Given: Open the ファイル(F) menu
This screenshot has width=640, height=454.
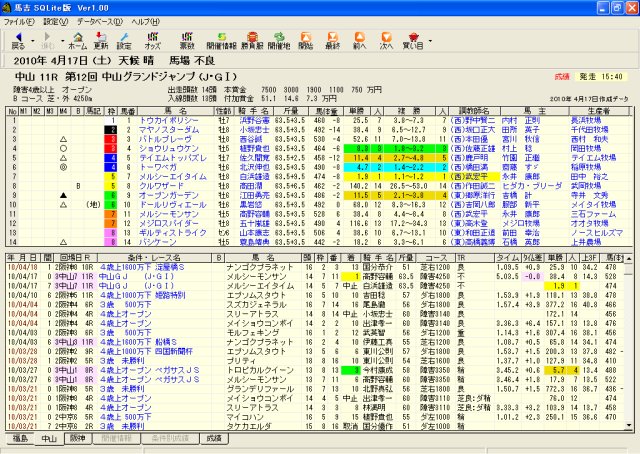Looking at the screenshot, I should coord(19,22).
